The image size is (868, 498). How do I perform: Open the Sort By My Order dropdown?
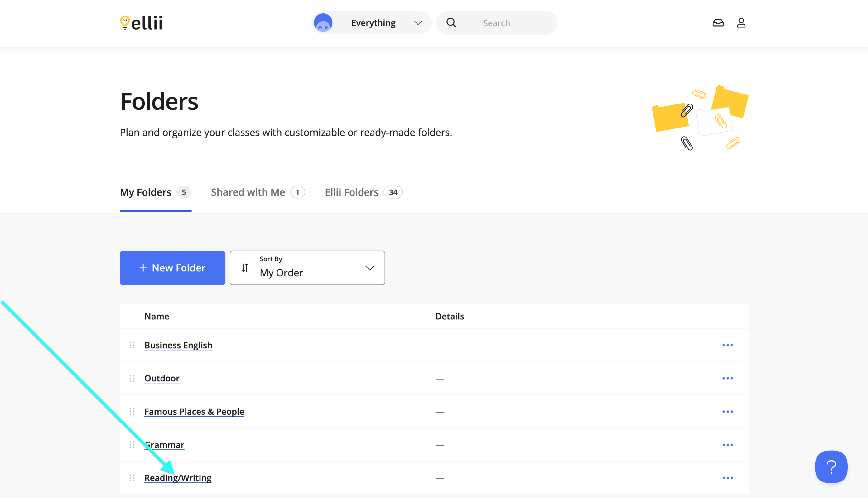(x=307, y=268)
